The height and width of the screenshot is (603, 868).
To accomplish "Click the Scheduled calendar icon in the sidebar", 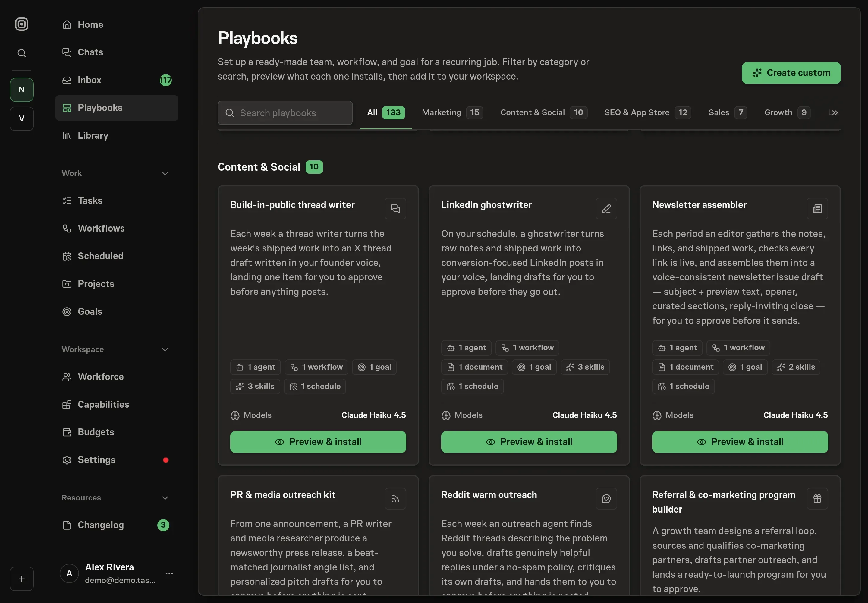I will 67,256.
